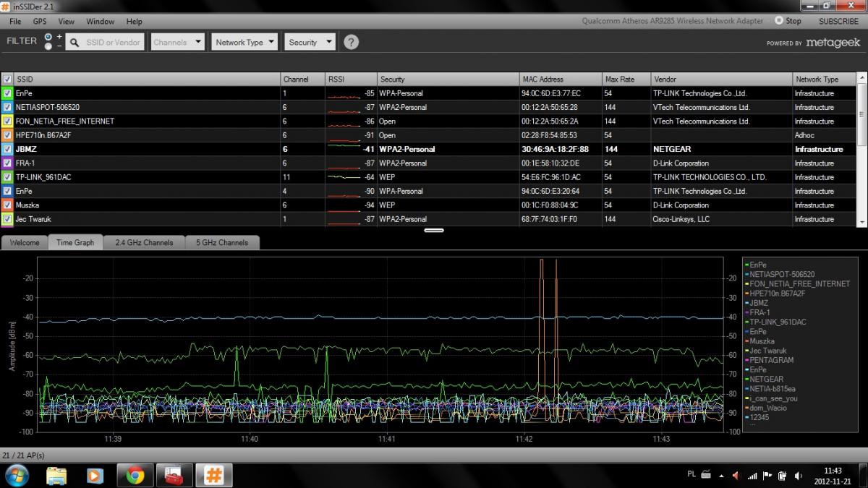Click the inSSIDer title bar app icon
Viewport: 868px width, 488px height.
coord(6,7)
